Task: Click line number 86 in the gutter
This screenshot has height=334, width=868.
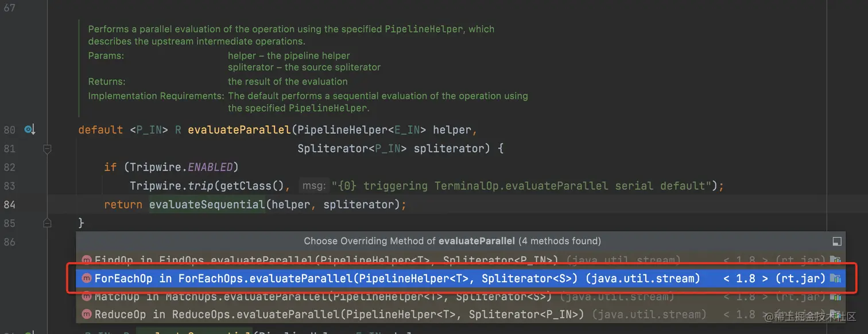Action: tap(10, 241)
